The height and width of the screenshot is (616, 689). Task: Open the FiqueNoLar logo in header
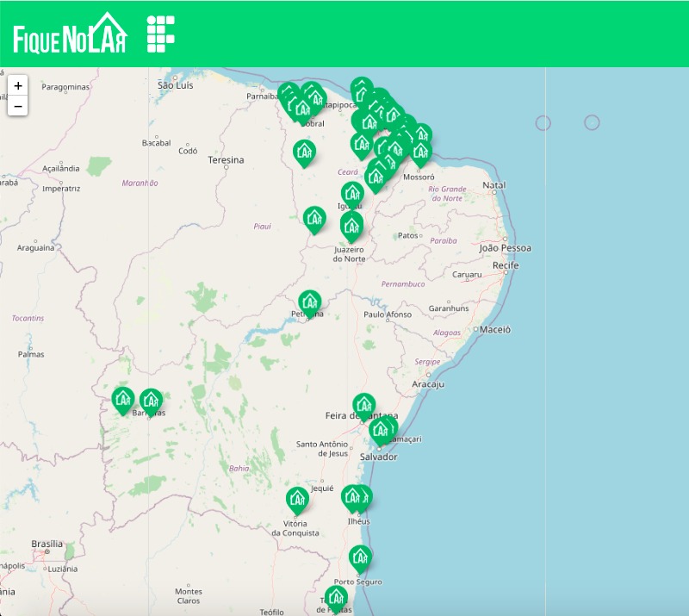(x=70, y=34)
